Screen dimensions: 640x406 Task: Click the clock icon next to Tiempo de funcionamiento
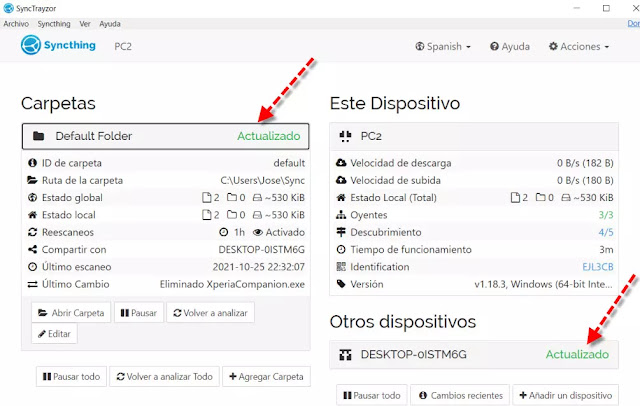tap(341, 249)
